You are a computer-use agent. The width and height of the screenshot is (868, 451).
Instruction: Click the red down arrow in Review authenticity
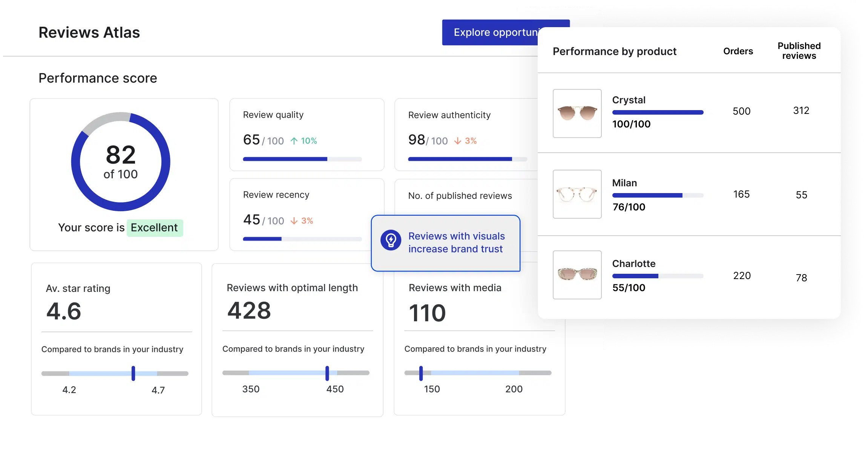[x=457, y=141]
